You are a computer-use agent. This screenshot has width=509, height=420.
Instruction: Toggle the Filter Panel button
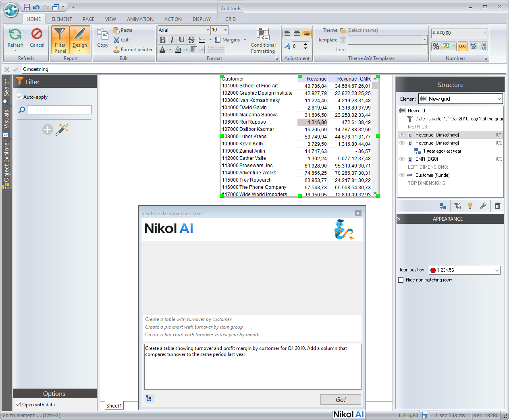60,40
